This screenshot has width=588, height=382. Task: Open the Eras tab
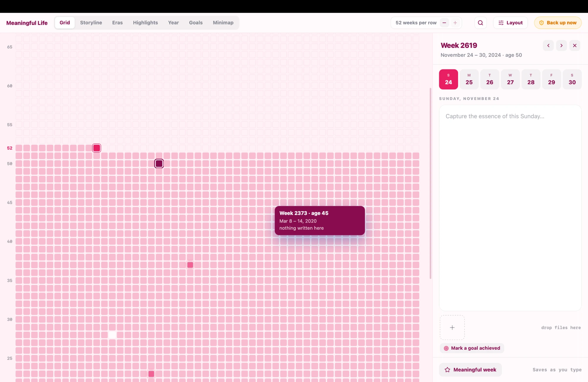(x=117, y=23)
